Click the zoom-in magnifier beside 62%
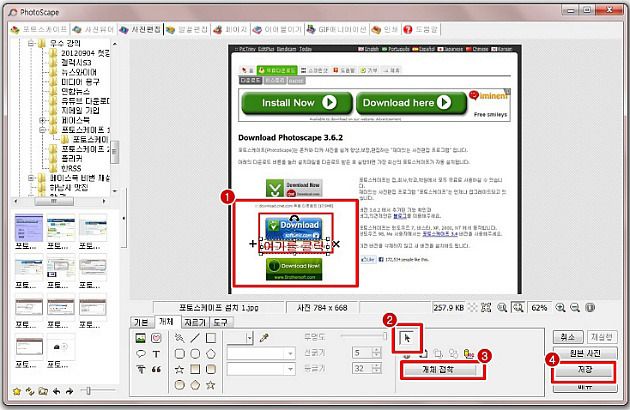Viewport: 630px width, 410px height. coord(560,308)
